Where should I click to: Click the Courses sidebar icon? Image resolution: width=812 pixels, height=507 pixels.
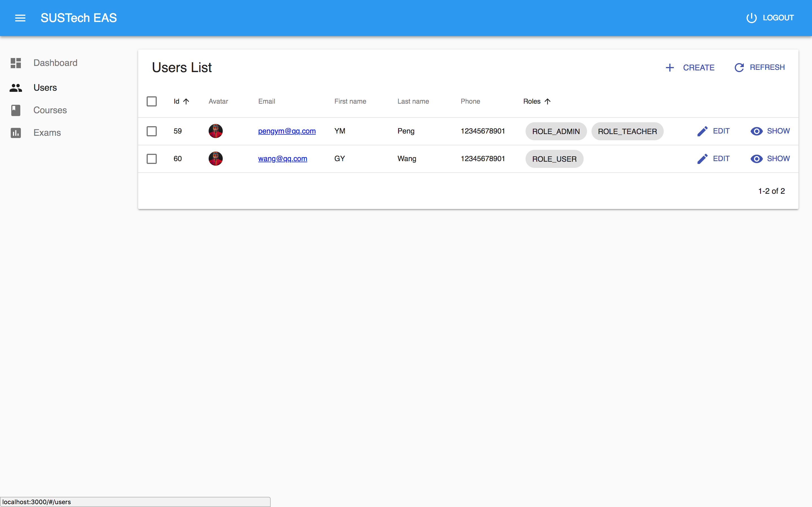point(16,110)
